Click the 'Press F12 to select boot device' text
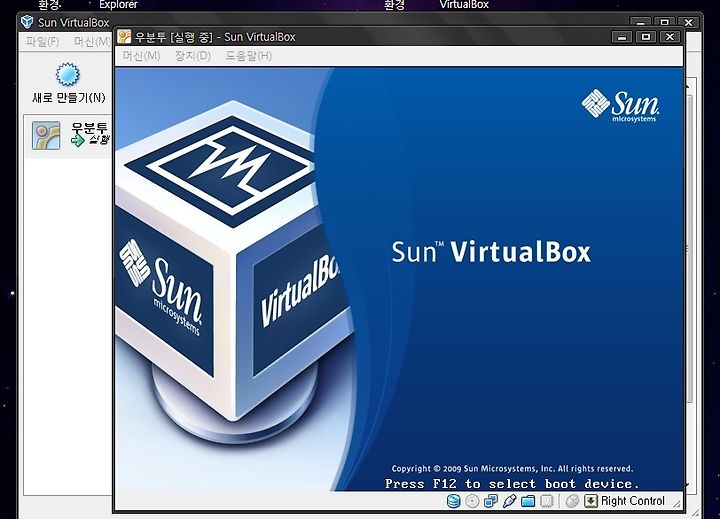The image size is (720, 519). click(512, 484)
